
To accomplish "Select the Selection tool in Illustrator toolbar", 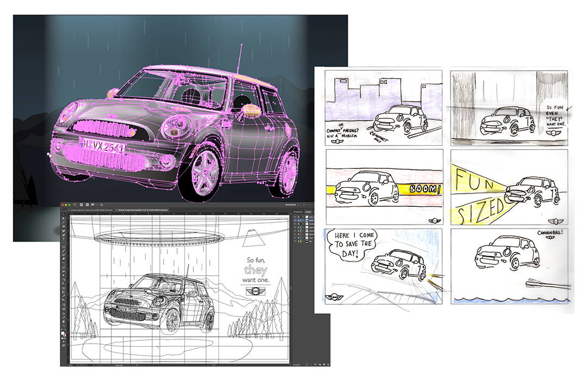I will (x=64, y=214).
